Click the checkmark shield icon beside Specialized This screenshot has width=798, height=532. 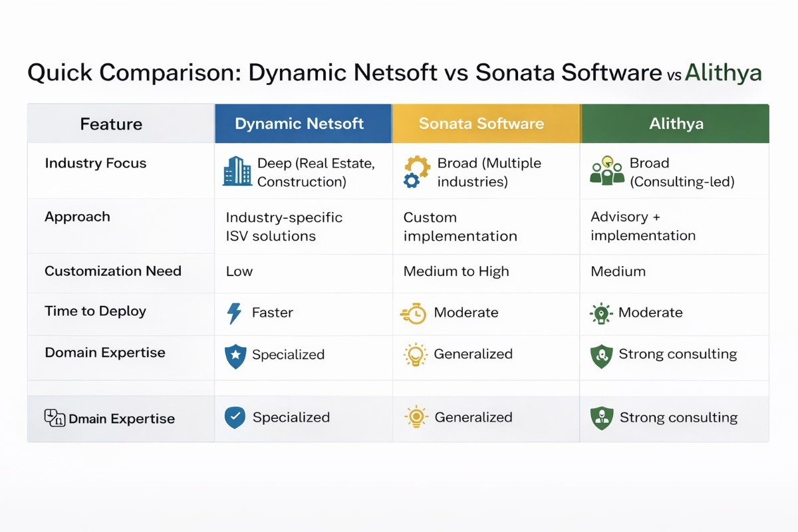(235, 418)
